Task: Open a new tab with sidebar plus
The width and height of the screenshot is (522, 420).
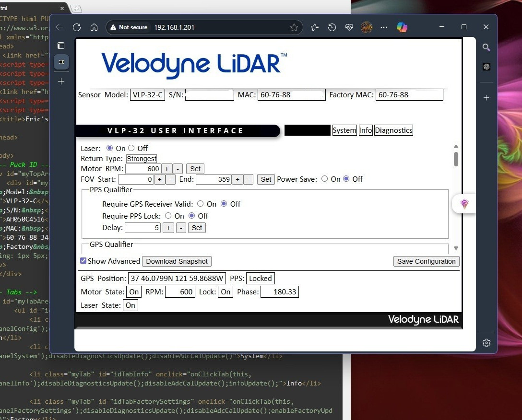Action: (61, 81)
